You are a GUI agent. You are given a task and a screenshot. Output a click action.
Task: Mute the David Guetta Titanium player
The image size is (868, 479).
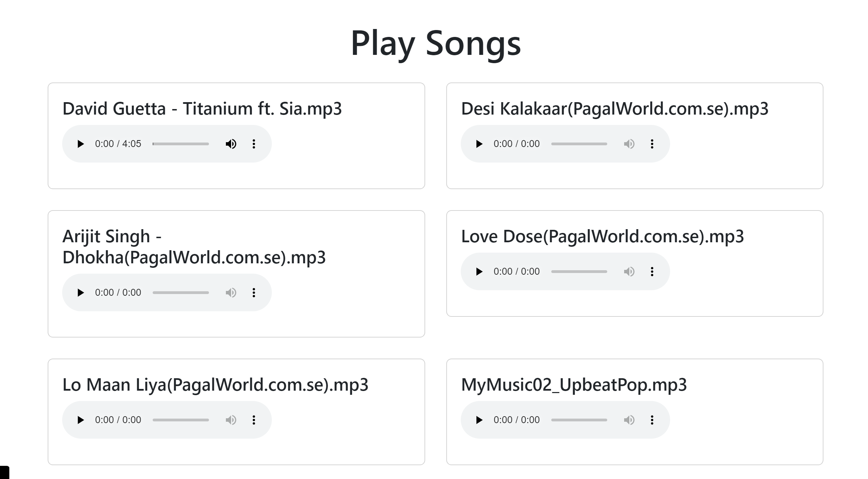pos(231,144)
